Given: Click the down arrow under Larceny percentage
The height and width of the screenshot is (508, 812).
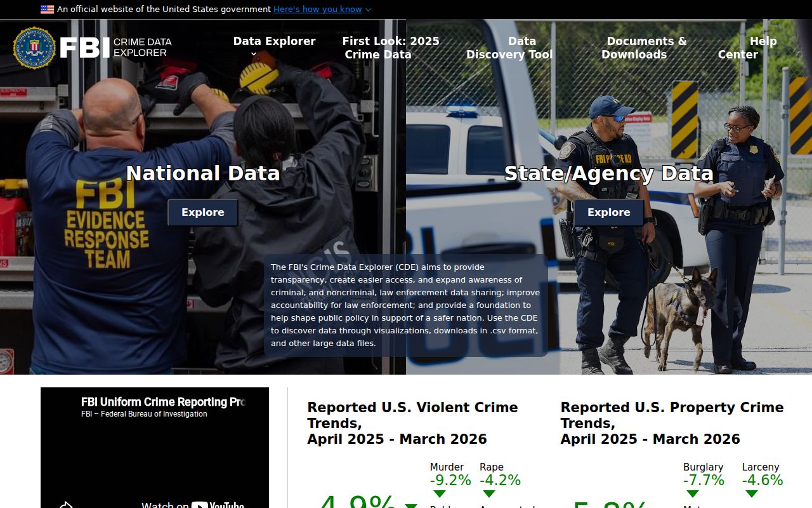Looking at the screenshot, I should [751, 494].
